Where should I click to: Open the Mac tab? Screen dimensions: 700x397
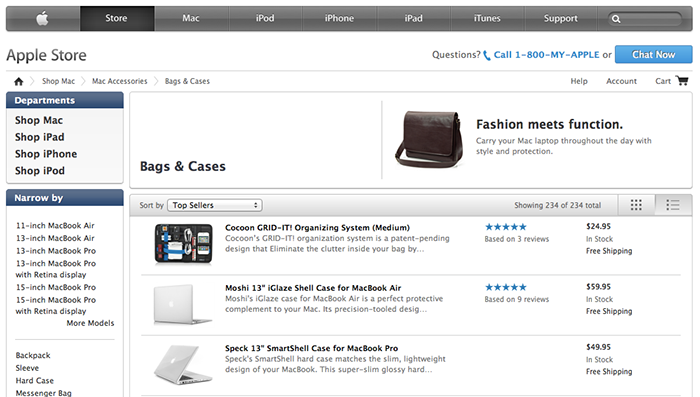click(191, 18)
